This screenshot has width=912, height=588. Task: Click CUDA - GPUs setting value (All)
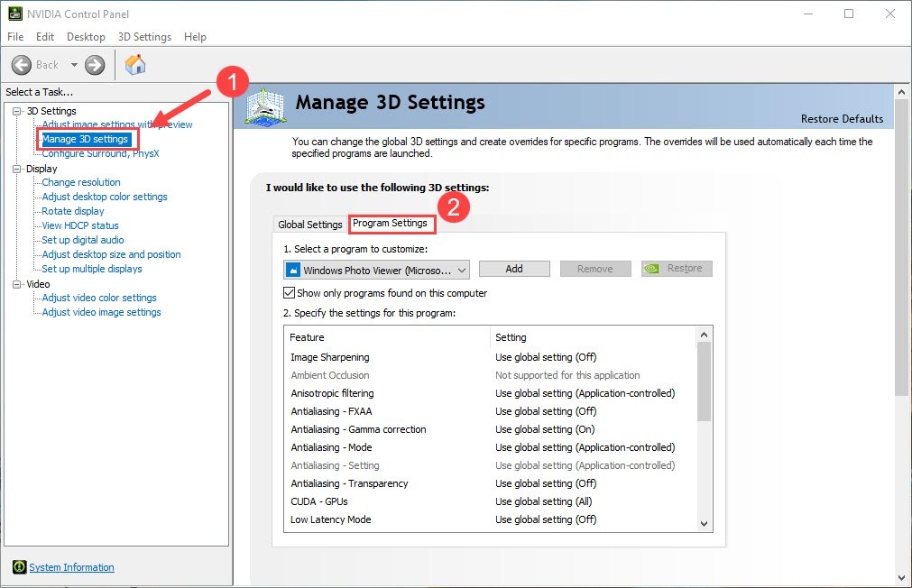pos(543,501)
